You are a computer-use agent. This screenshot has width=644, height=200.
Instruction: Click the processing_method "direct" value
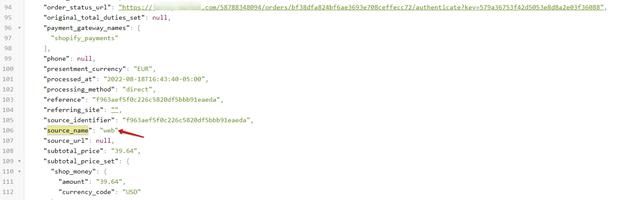click(x=138, y=89)
